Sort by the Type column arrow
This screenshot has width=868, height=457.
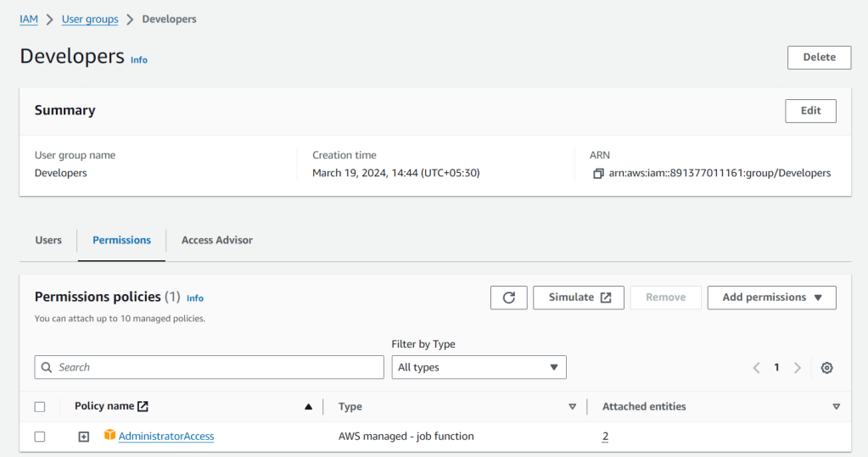coord(573,407)
